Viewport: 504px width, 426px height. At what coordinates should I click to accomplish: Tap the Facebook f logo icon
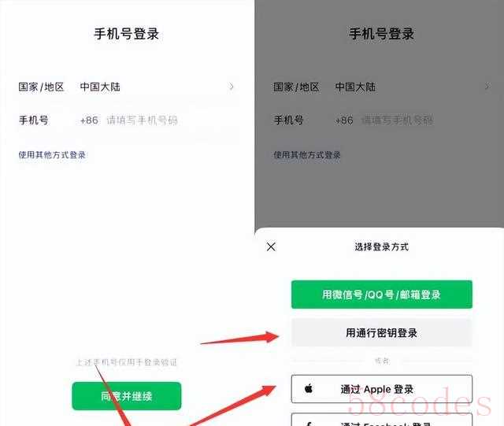point(309,424)
